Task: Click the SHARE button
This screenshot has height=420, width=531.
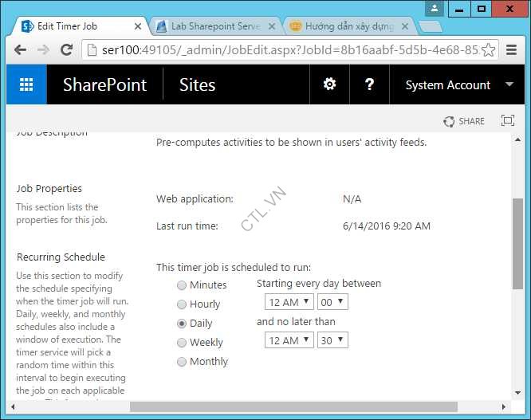Action: click(x=464, y=121)
